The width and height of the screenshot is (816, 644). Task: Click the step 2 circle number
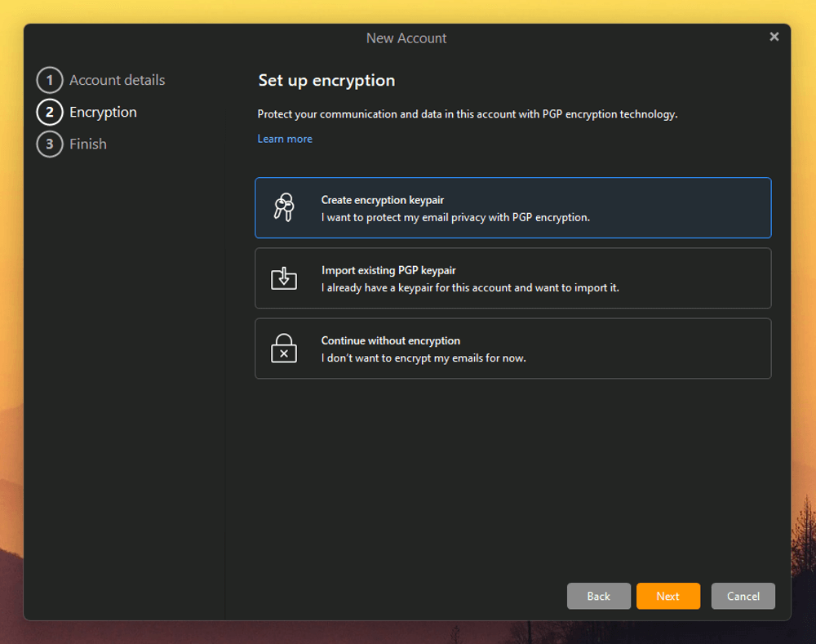pyautogui.click(x=50, y=112)
